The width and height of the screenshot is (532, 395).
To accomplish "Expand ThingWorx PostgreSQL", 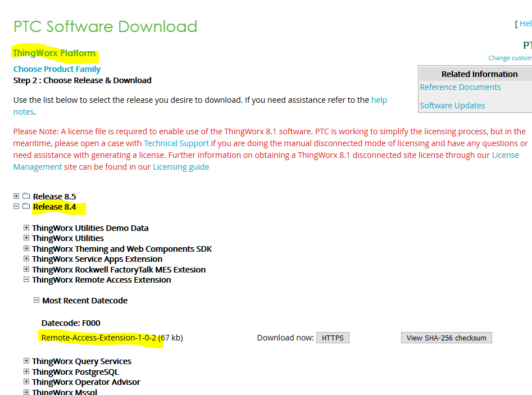I will pos(26,371).
